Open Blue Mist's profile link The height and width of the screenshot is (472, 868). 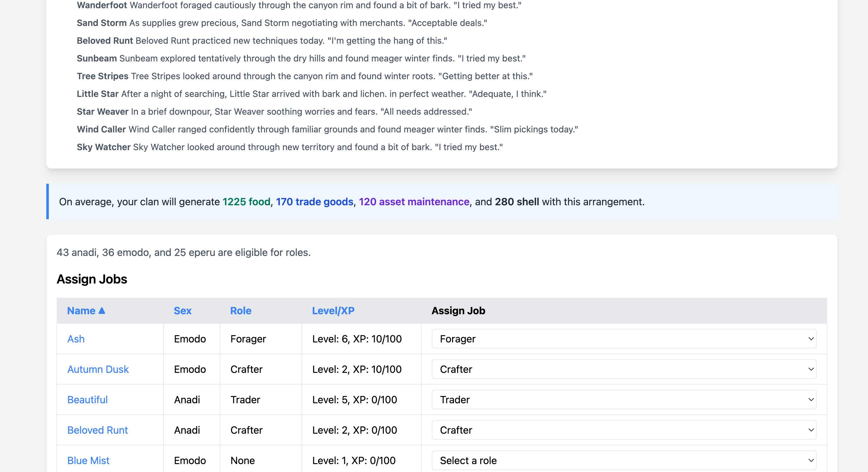tap(88, 460)
